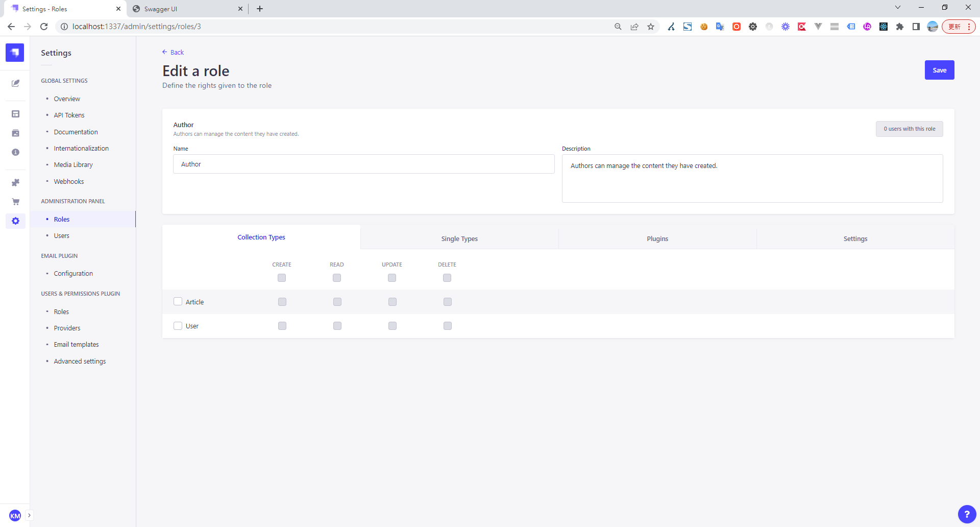Click the Save button

click(939, 70)
